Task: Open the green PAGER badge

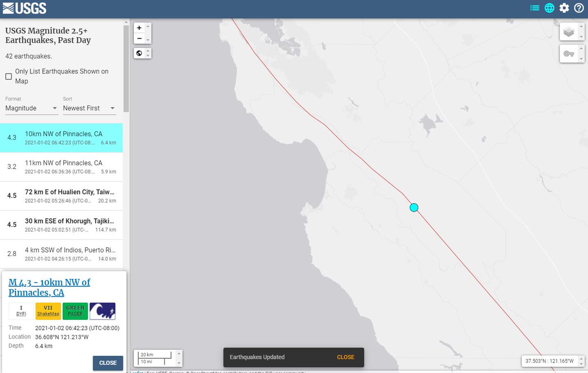Action: click(75, 311)
